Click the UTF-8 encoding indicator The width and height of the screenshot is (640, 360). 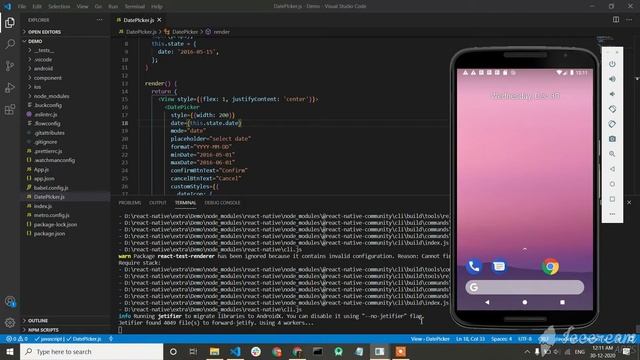coord(524,339)
